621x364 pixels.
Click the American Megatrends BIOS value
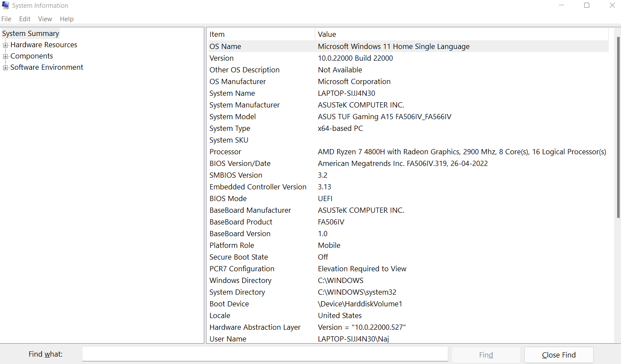point(403,163)
